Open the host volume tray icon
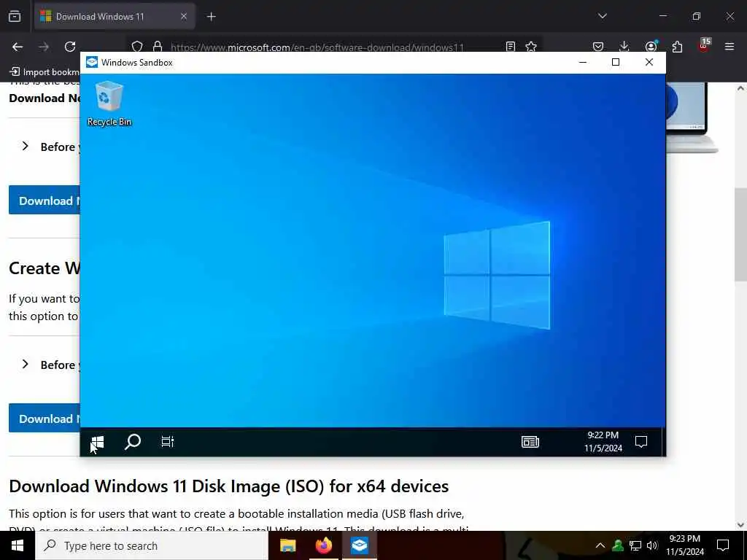747x560 pixels. click(x=652, y=545)
